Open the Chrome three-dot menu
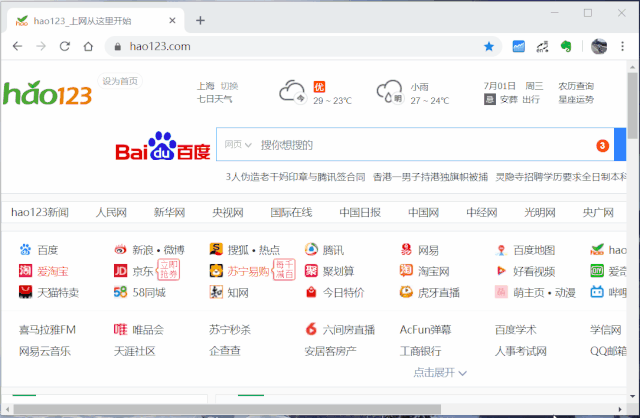640x418 pixels. click(622, 46)
